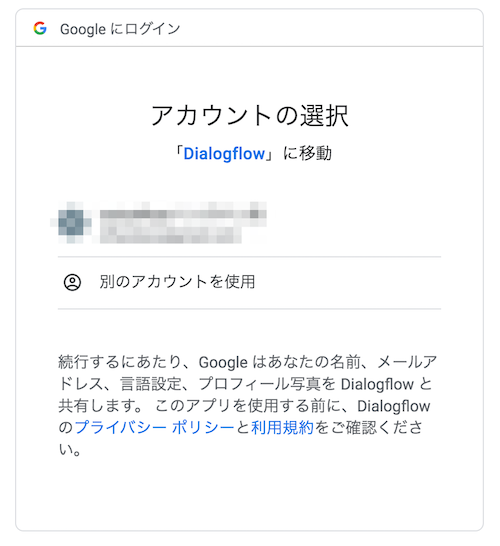Image resolution: width=500 pixels, height=546 pixels.
Task: Click the person icon for another account
Action: (x=72, y=282)
